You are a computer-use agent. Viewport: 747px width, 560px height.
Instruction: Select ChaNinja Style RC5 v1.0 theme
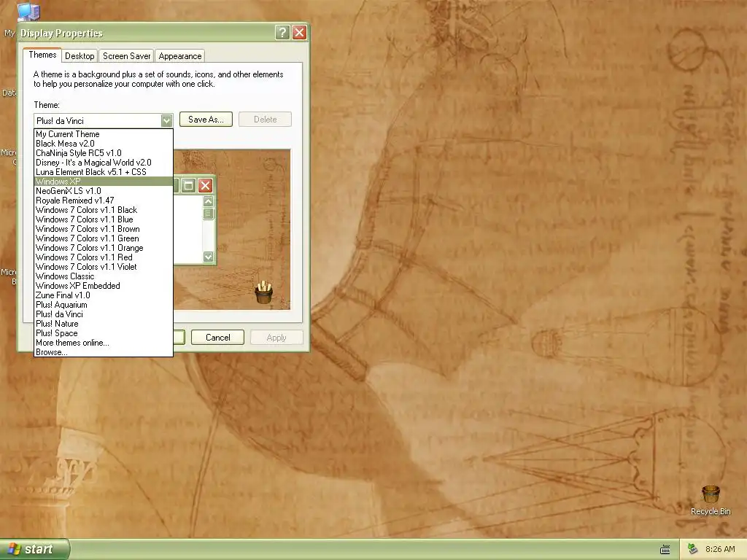click(104, 153)
